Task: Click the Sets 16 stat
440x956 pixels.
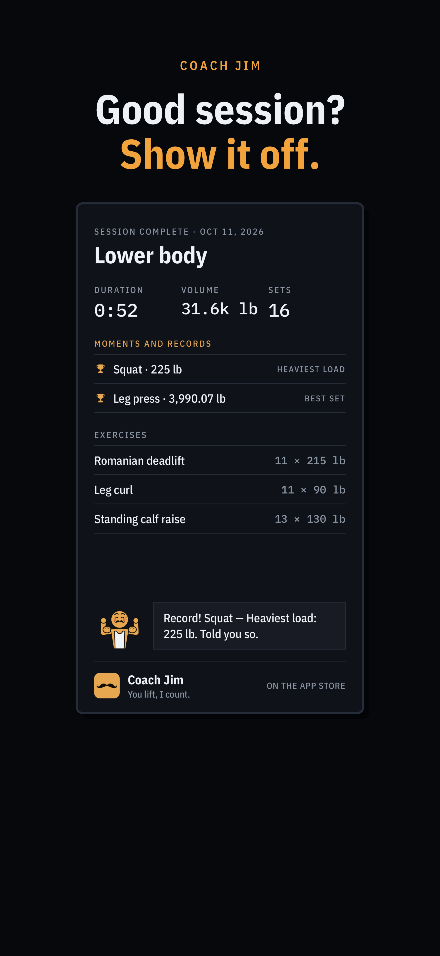Action: tap(280, 303)
